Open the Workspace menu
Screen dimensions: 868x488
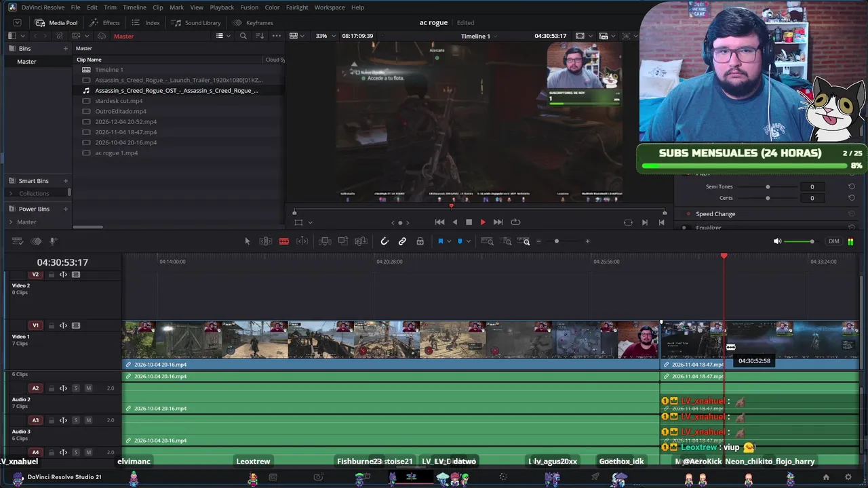[x=330, y=7]
